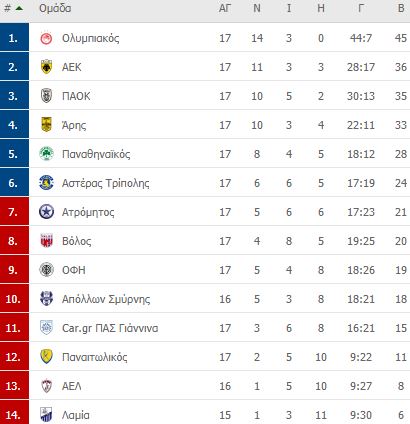This screenshot has height=424, width=410.
Task: Click the red rank 13 badge for ΑΕΛ
Action: click(x=14, y=386)
